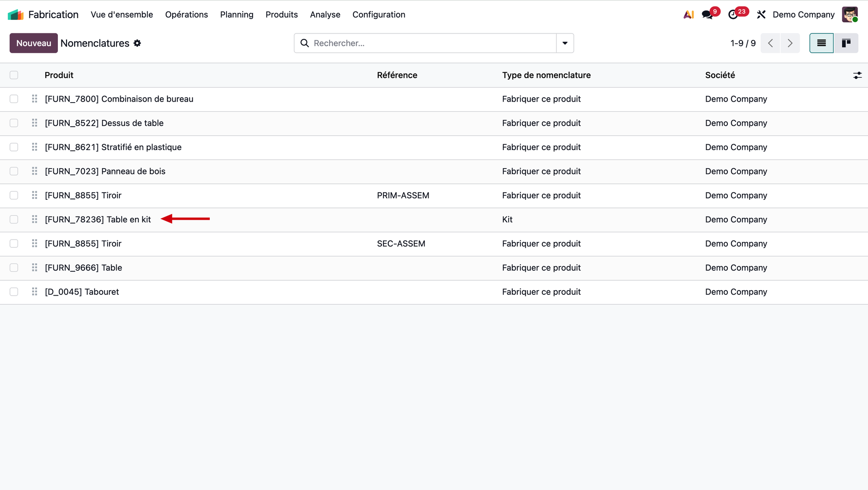Tick checkbox for Dessus de table
The image size is (868, 490).
pos(14,123)
